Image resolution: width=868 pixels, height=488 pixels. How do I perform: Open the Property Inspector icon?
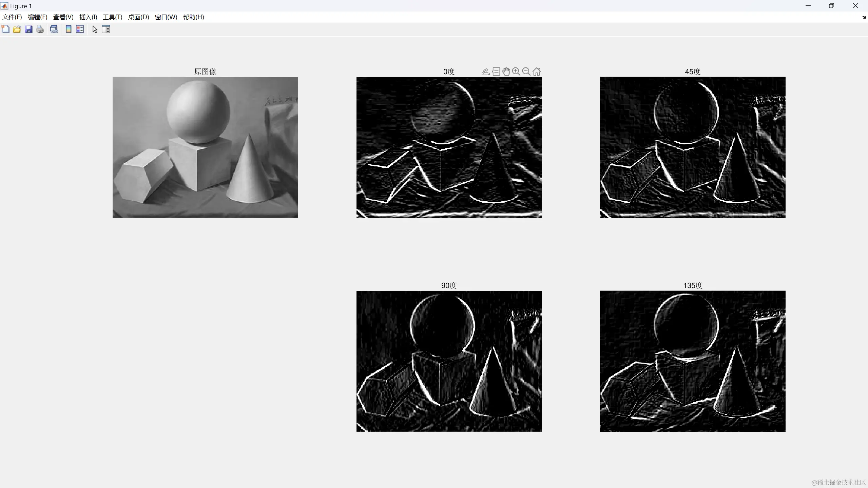tap(106, 29)
